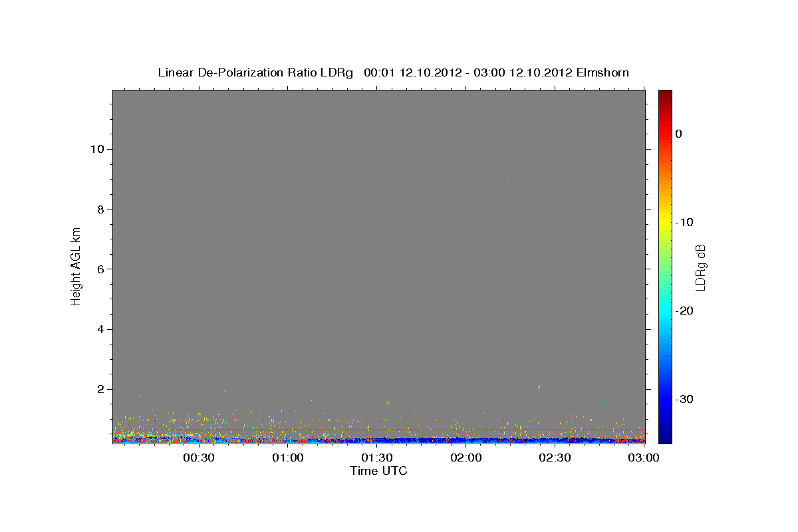Screen dimensions: 798x532
Task: Click the dark blue bottom of colorbar
Action: point(664,436)
